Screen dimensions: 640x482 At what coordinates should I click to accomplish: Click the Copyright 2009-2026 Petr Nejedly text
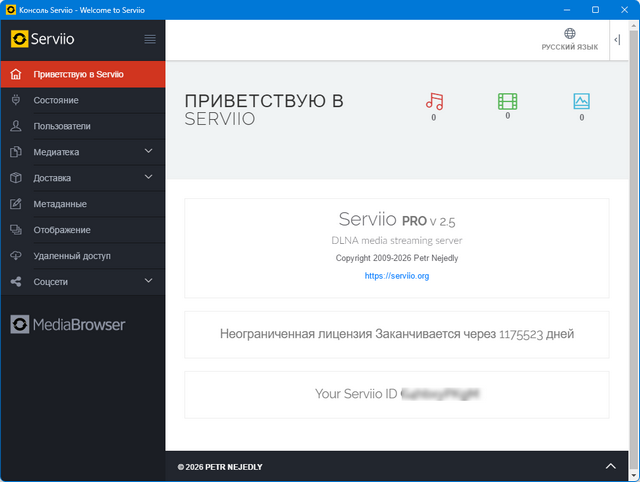[397, 258]
